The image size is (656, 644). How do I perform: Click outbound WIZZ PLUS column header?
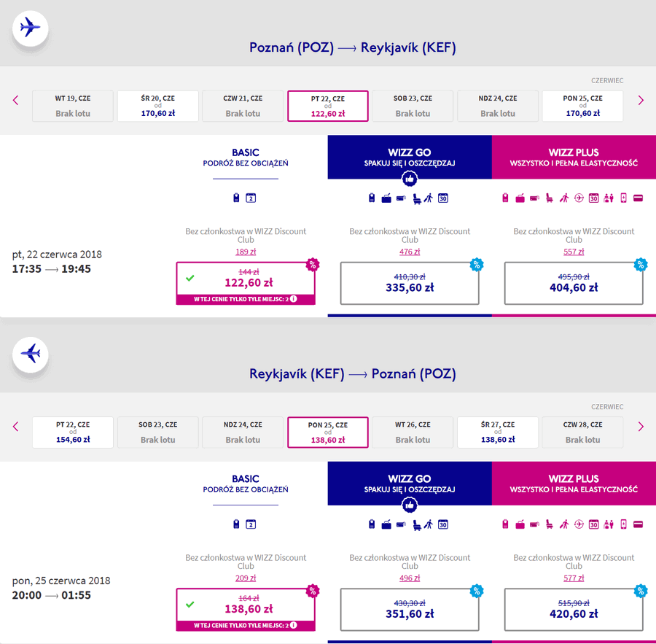click(x=574, y=157)
